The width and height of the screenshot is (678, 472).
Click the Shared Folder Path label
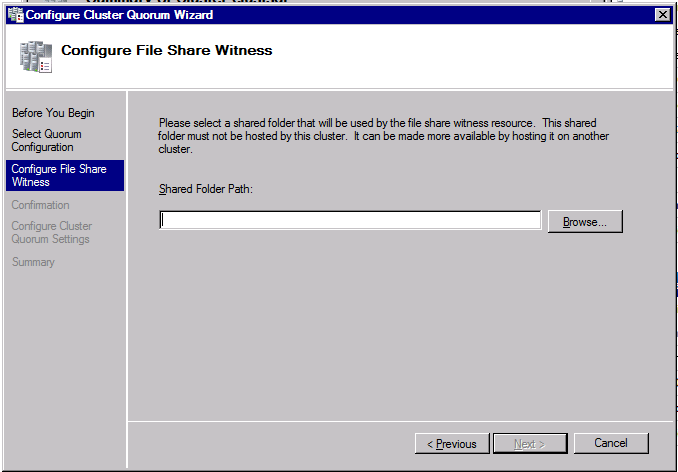pos(205,189)
